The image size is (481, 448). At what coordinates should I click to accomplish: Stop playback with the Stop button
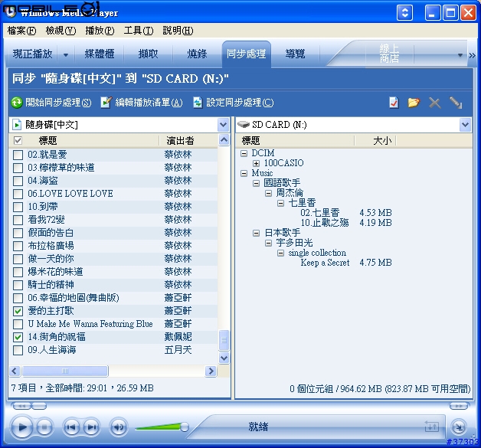coord(44,427)
